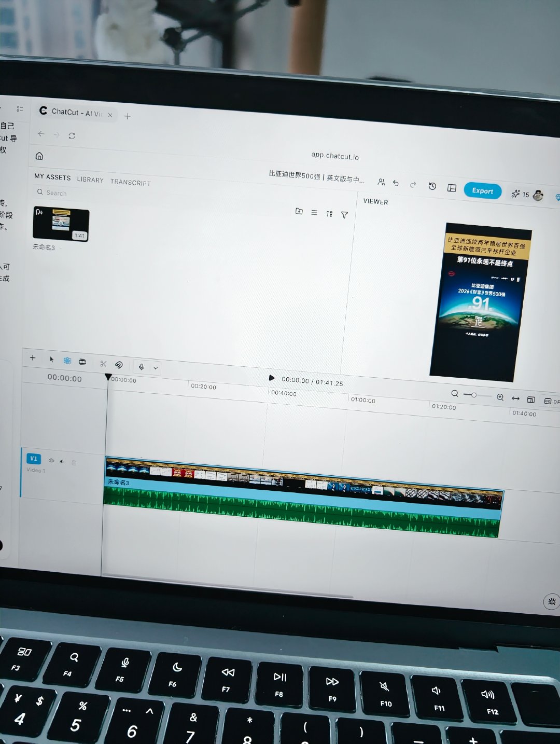560x744 pixels.
Task: Open version history clock icon
Action: pyautogui.click(x=432, y=186)
